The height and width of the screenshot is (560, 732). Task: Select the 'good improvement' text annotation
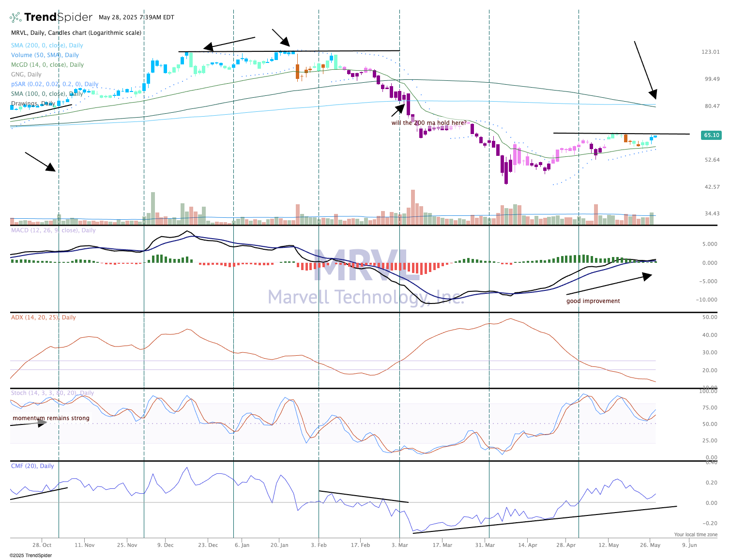click(593, 301)
